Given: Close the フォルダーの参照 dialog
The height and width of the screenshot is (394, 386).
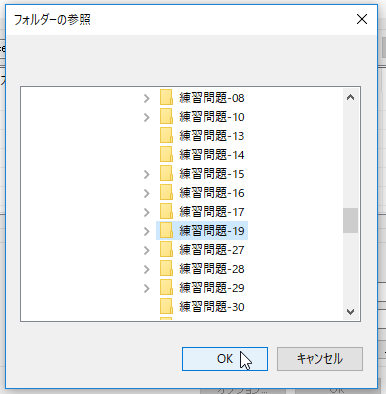Looking at the screenshot, I should click(x=362, y=19).
